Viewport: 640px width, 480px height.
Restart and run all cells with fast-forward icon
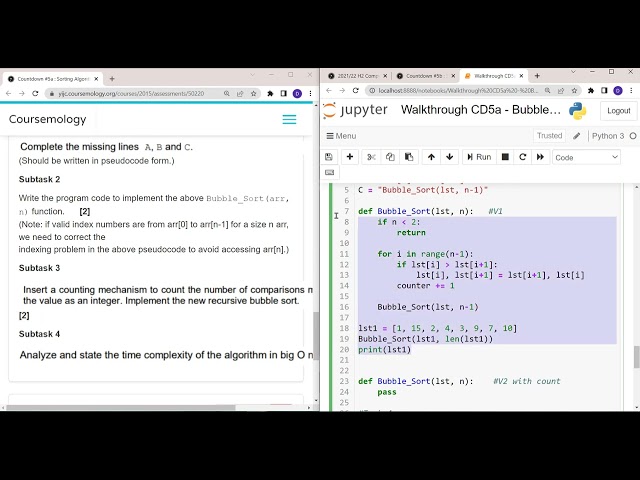[540, 157]
